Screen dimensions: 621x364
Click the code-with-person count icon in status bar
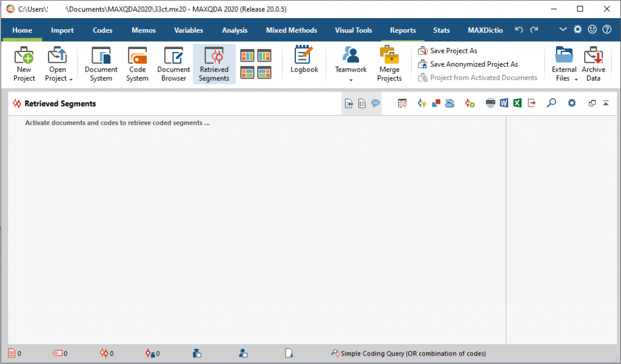point(150,353)
